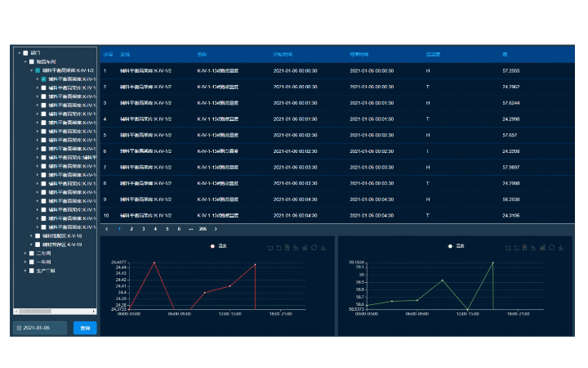Restore the green humidity chart
The image size is (588, 368).
(x=552, y=248)
